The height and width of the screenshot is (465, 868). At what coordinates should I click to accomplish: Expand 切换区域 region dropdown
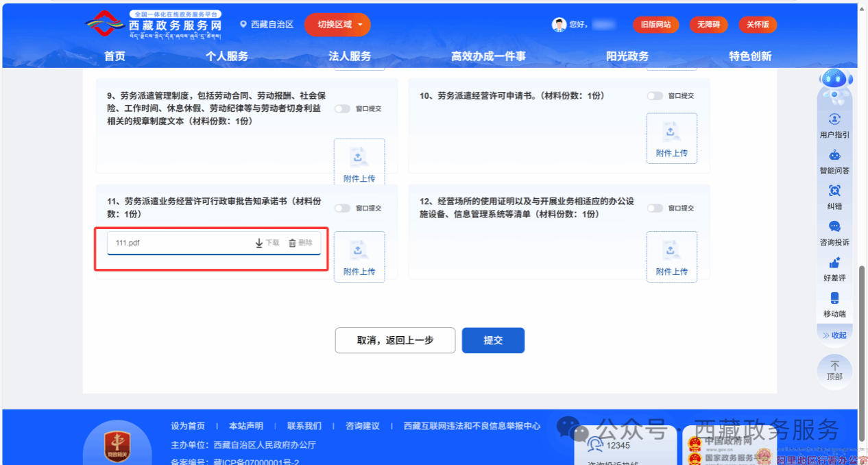click(337, 25)
